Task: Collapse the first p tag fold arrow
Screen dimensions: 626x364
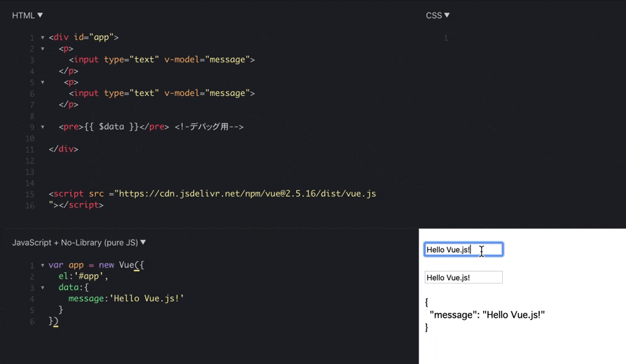Action: pyautogui.click(x=42, y=49)
